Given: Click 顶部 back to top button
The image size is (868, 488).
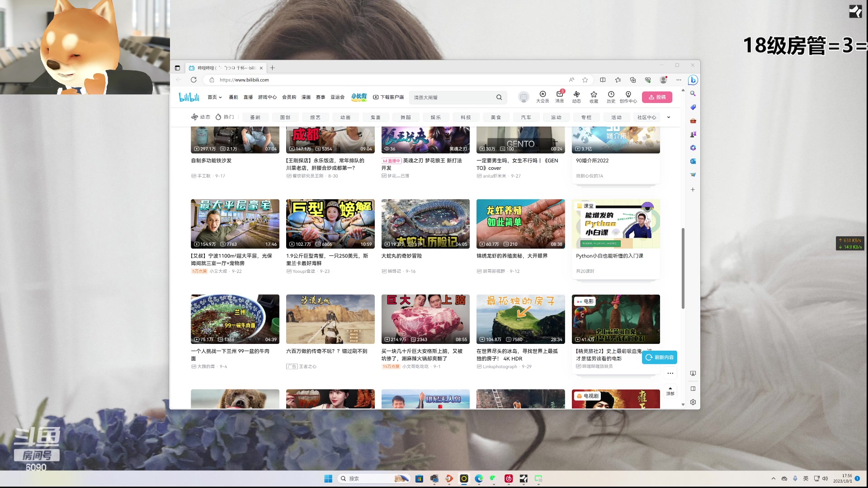Looking at the screenshot, I should (670, 391).
